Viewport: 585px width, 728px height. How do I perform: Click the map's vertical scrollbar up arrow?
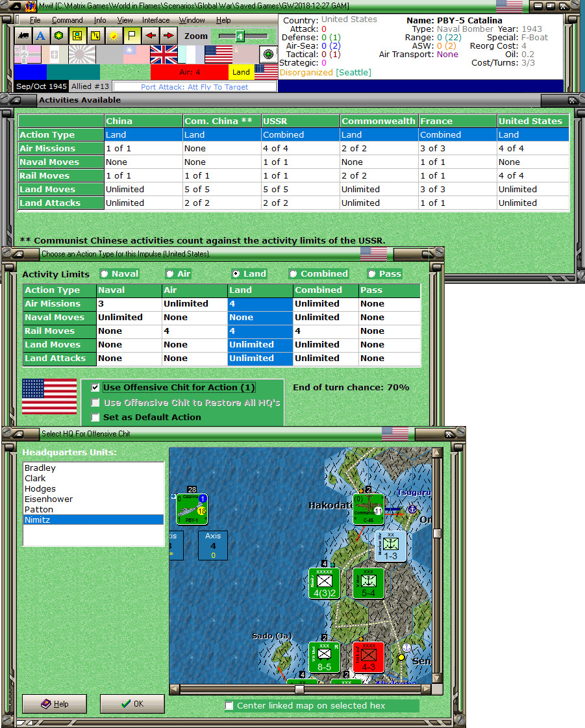[437, 452]
